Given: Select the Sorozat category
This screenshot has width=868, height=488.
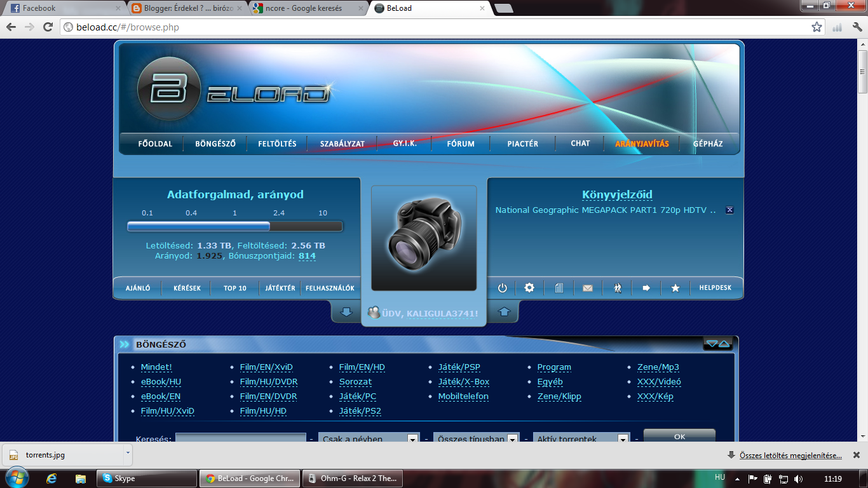Looking at the screenshot, I should click(355, 382).
